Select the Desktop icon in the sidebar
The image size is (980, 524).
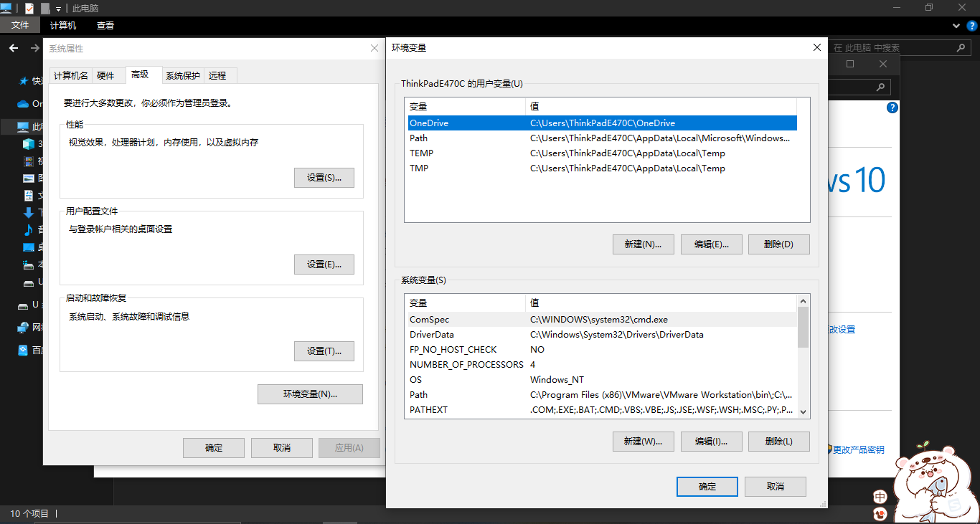pos(29,247)
